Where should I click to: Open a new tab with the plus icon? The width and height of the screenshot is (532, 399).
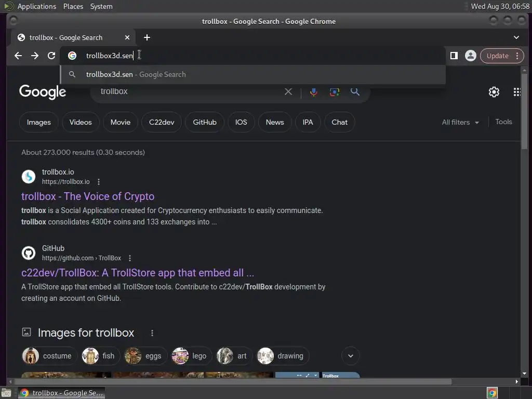(x=147, y=37)
